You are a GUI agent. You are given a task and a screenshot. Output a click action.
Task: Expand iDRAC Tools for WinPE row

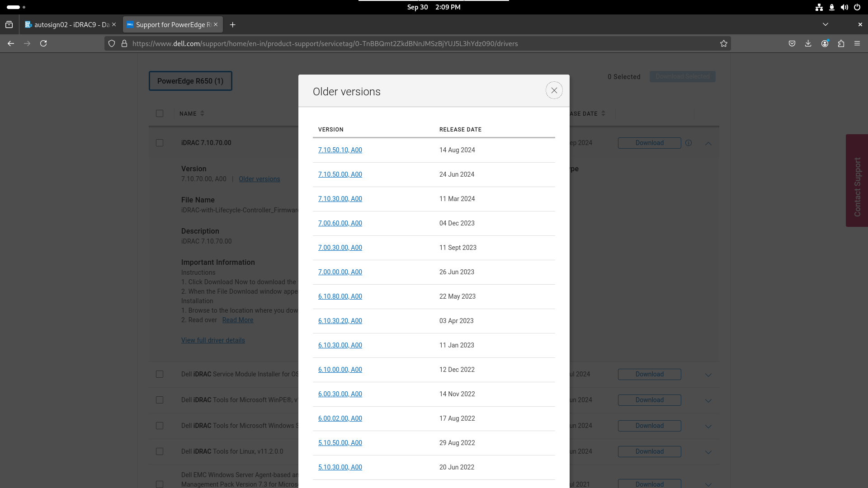coord(708,400)
